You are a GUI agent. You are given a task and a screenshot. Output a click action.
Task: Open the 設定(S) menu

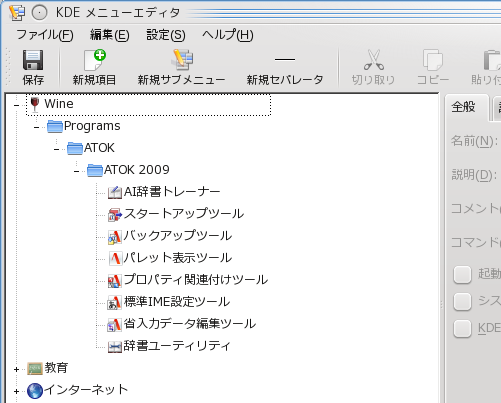point(166,35)
